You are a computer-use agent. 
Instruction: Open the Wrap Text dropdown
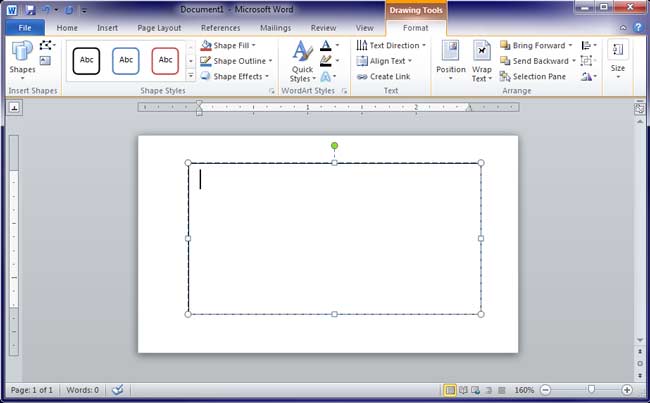(481, 61)
